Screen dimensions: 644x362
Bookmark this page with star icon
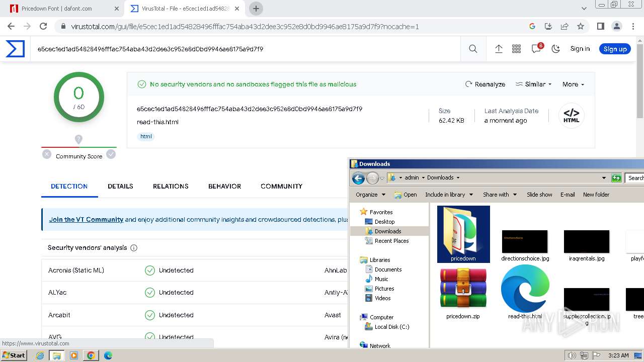point(581,26)
